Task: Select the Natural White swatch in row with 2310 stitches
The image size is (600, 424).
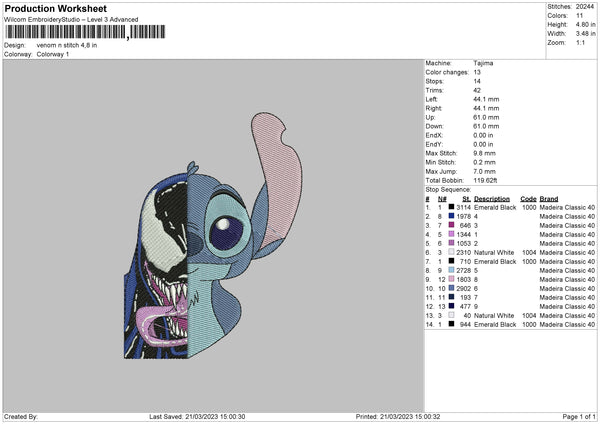Action: click(x=452, y=252)
